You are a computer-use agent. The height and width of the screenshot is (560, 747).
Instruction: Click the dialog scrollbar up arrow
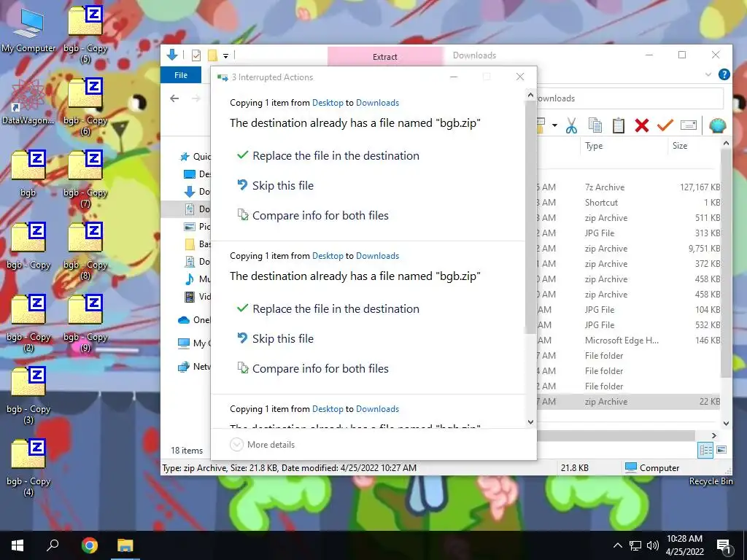pyautogui.click(x=530, y=96)
